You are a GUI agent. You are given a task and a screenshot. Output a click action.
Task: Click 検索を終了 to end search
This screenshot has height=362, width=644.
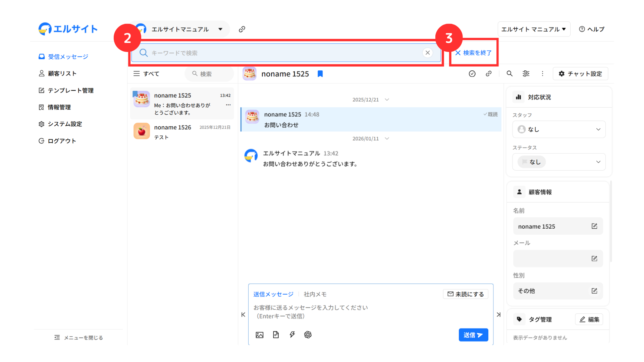point(473,53)
